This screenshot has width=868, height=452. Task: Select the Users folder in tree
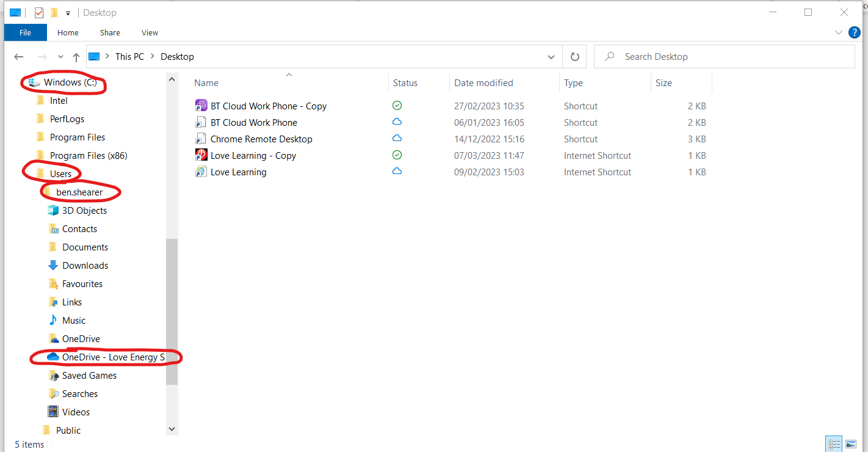[60, 173]
